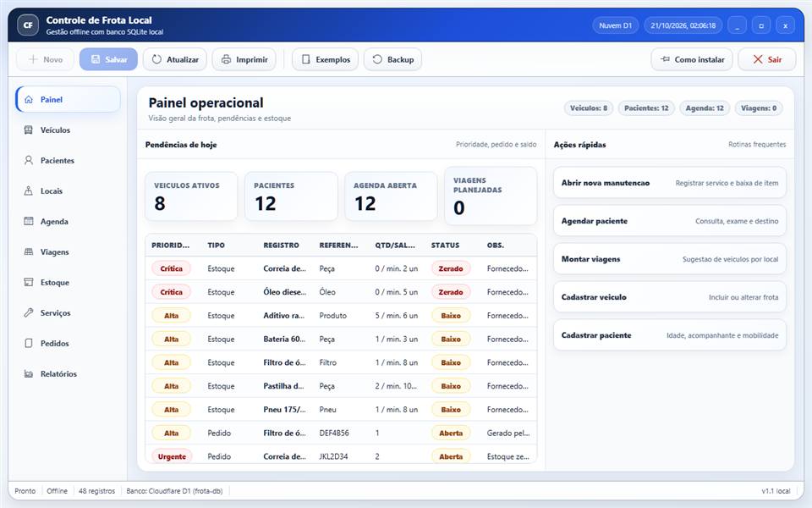This screenshot has width=812, height=508.
Task: Click the Viagens: 0 summary chip
Action: [x=759, y=108]
